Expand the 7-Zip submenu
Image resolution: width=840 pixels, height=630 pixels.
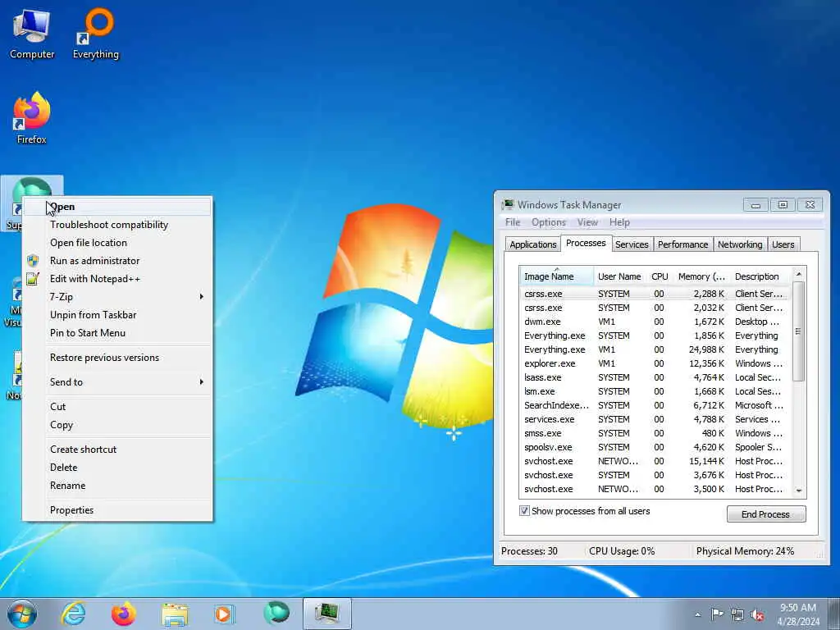[117, 297]
